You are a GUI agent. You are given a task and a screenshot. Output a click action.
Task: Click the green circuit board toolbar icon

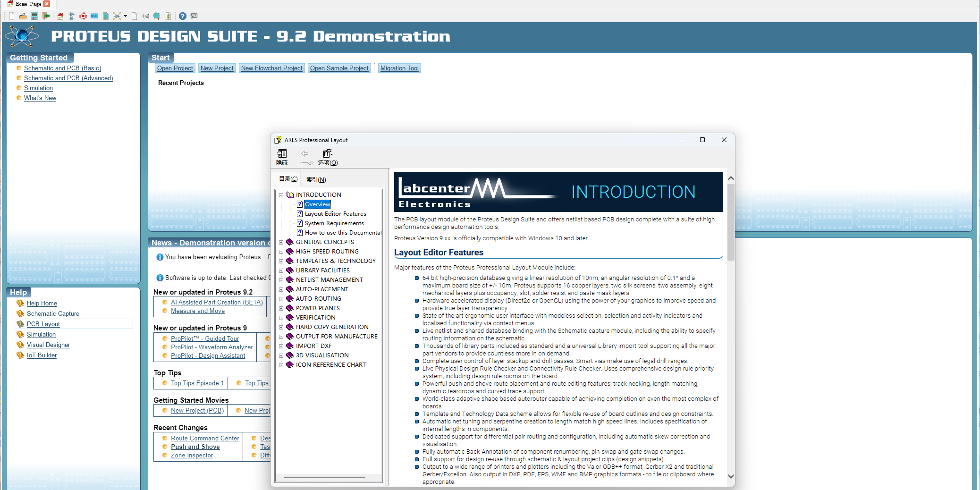click(106, 16)
